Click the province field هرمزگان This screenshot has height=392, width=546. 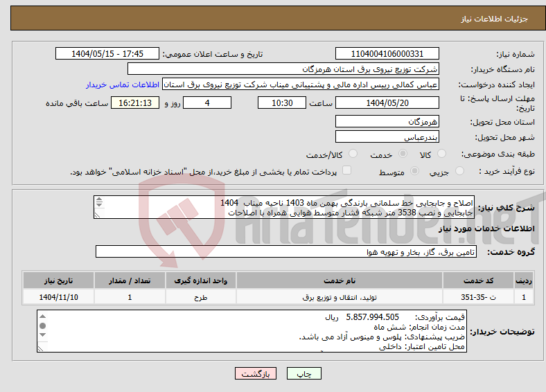tap(387, 121)
